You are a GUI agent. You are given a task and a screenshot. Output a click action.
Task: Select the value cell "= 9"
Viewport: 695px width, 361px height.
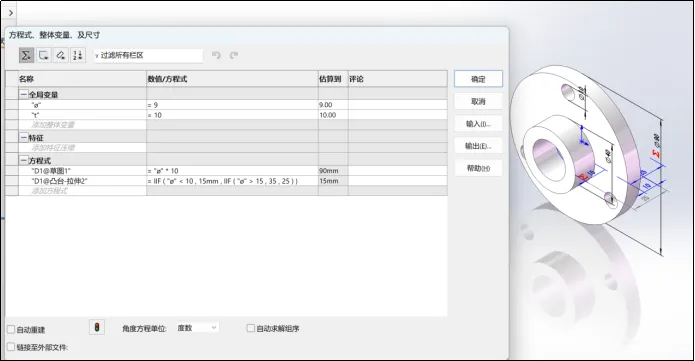coord(232,105)
